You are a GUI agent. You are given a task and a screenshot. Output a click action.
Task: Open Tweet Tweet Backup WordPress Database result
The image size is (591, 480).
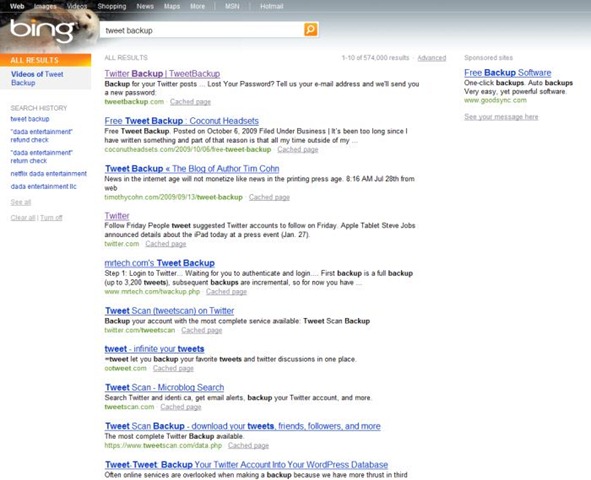coord(247,464)
